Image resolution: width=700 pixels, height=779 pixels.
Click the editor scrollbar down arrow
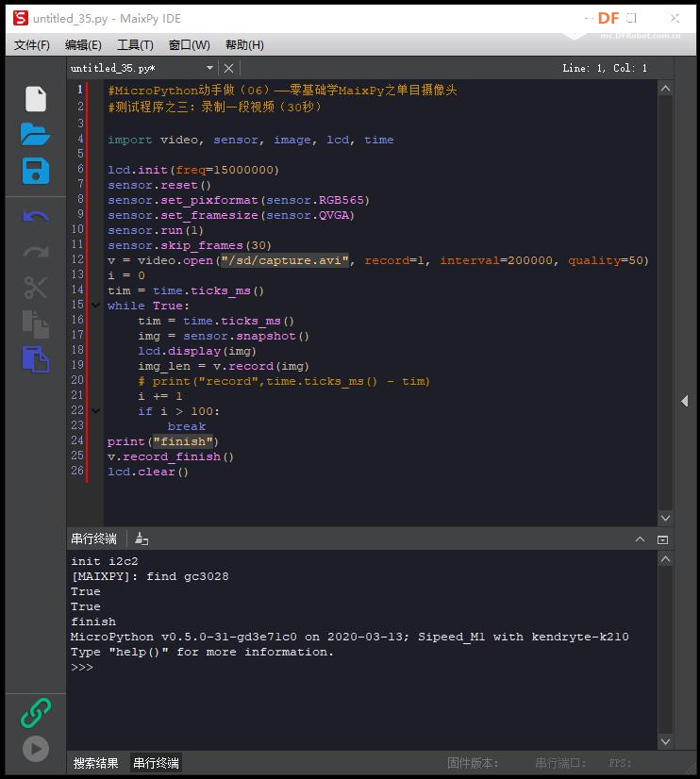point(666,518)
